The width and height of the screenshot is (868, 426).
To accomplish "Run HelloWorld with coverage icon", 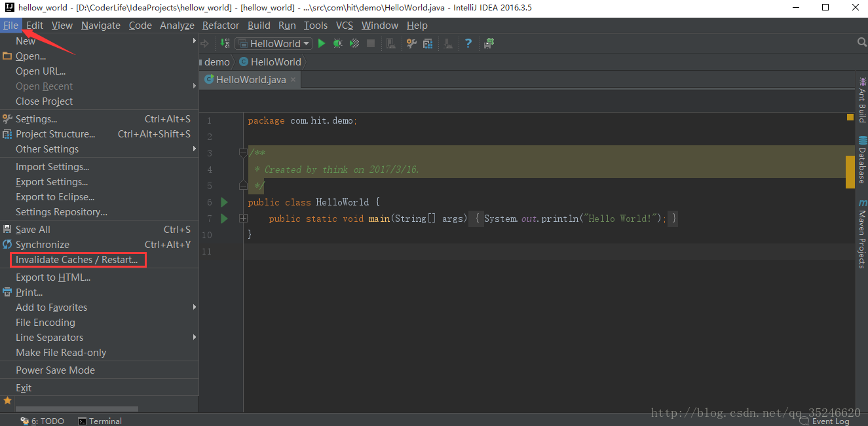I will pyautogui.click(x=354, y=43).
